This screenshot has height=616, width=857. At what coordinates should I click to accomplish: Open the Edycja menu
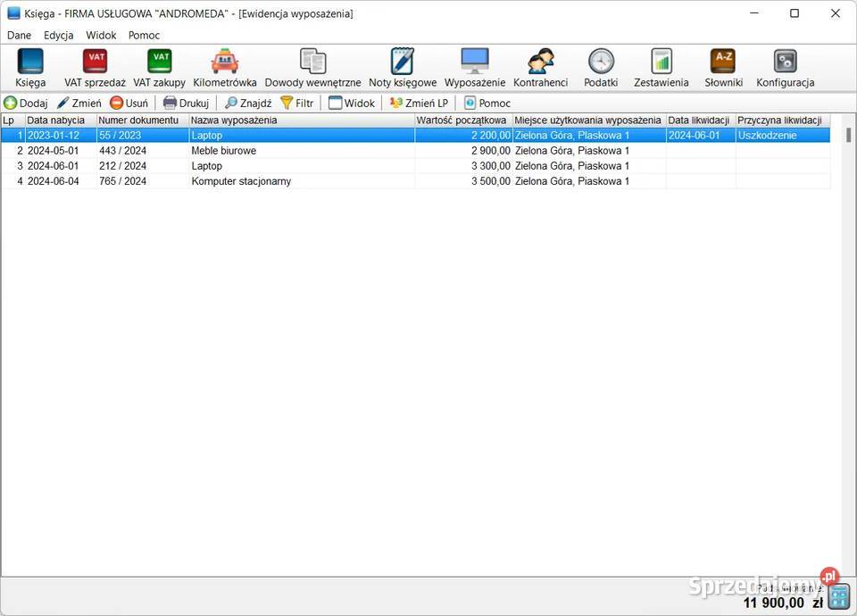pos(58,36)
